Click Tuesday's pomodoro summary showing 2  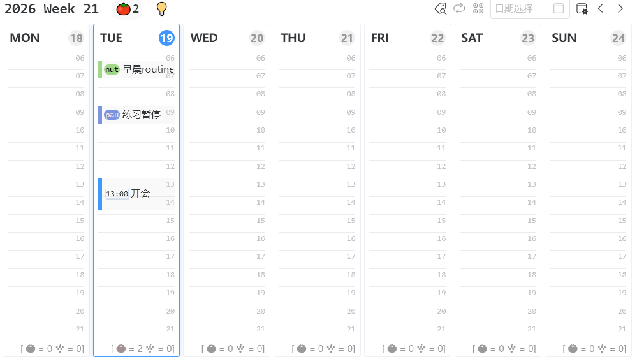tap(143, 349)
